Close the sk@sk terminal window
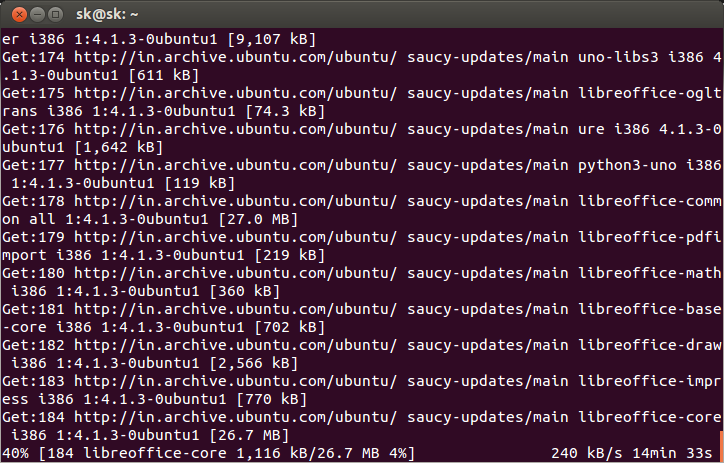 tap(19, 15)
